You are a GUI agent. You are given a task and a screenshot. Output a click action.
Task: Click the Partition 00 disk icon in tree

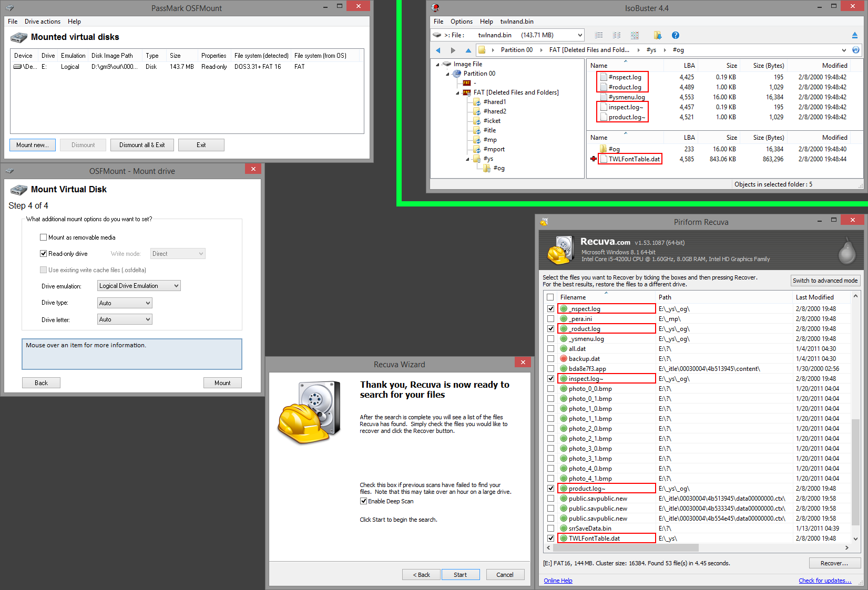[x=457, y=74]
